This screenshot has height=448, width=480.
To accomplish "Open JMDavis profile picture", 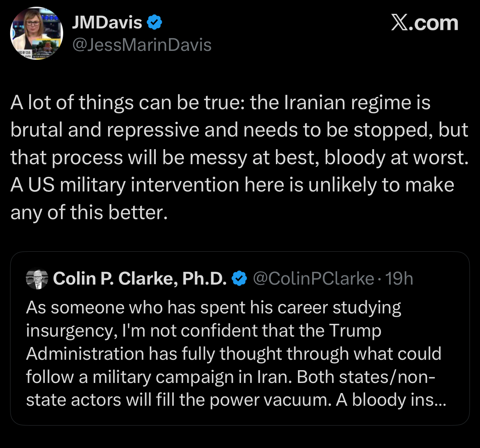I will click(36, 33).
